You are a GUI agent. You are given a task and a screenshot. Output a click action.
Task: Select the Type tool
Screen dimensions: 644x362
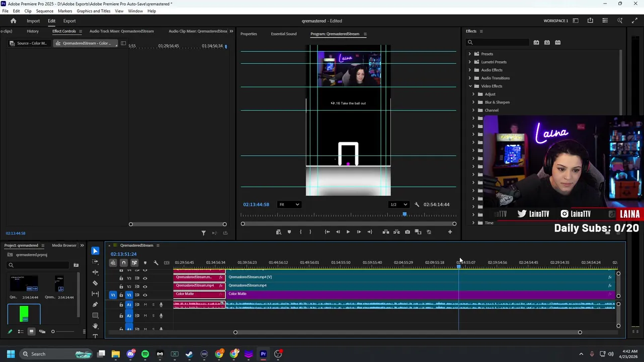point(95,336)
